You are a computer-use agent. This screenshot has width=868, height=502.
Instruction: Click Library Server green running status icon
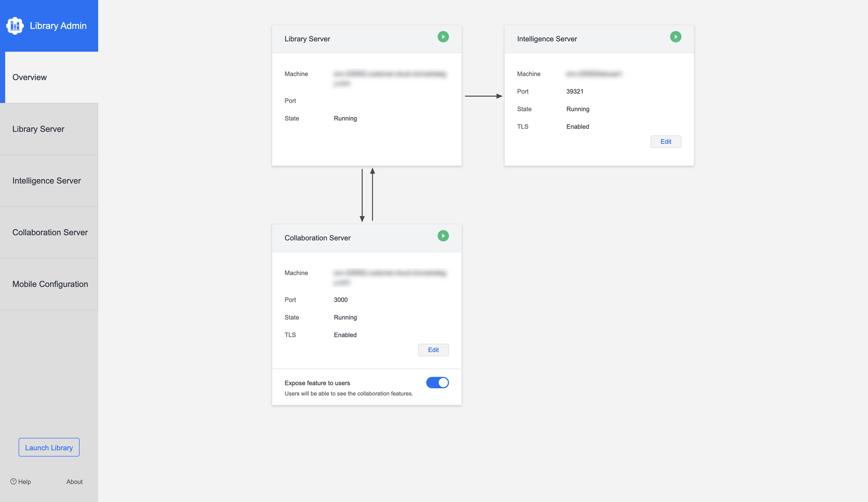[x=443, y=37]
